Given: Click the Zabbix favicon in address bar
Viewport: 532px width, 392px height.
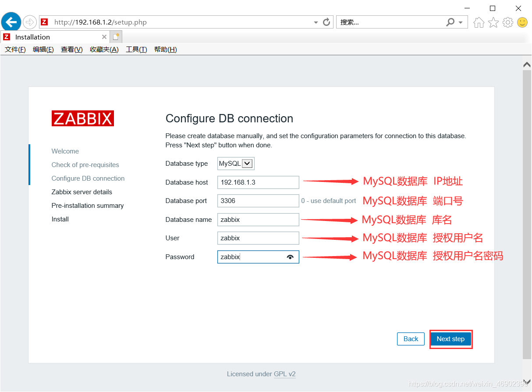Looking at the screenshot, I should (x=44, y=22).
